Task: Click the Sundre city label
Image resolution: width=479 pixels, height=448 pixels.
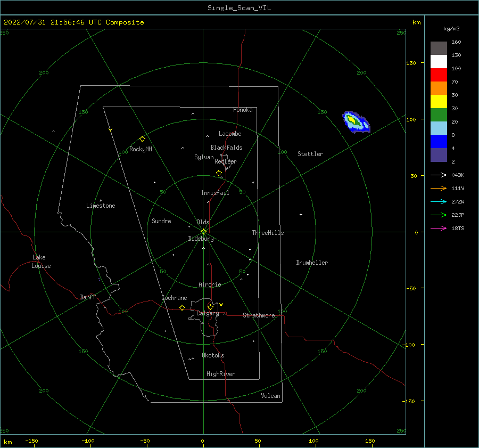Action: click(161, 221)
